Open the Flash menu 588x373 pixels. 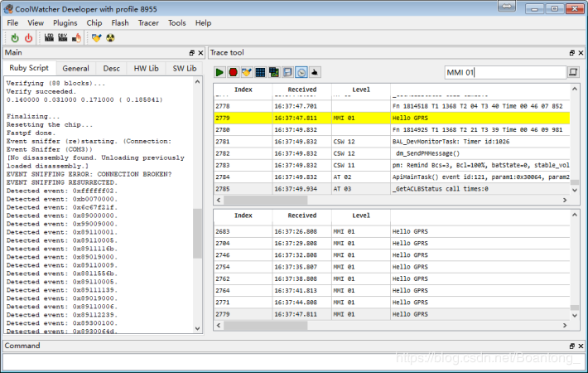(120, 23)
